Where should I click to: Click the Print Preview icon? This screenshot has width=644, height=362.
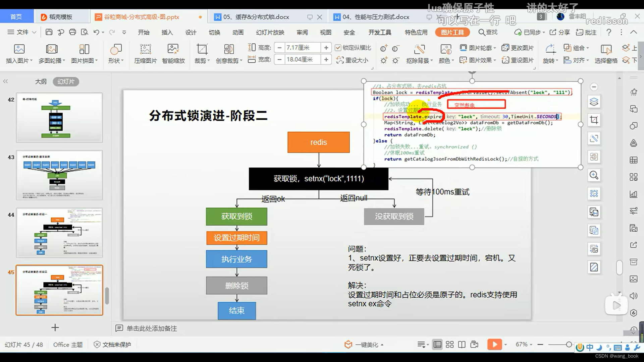pyautogui.click(x=84, y=32)
